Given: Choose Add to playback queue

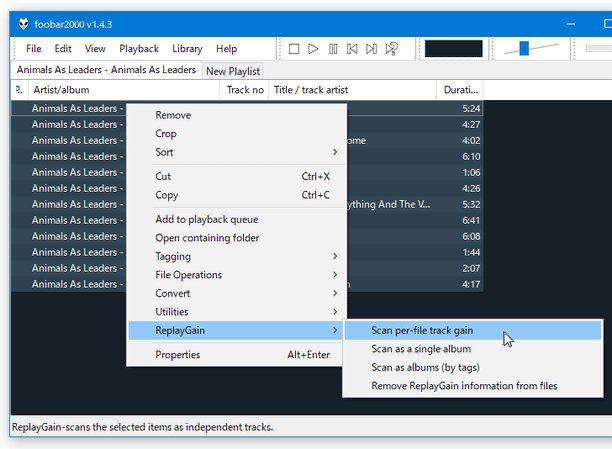Looking at the screenshot, I should (x=237, y=219).
